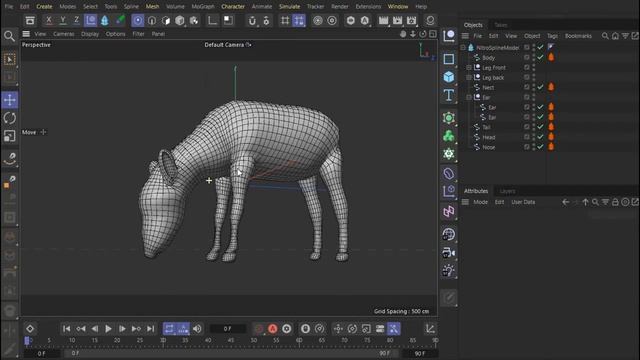Click the preview range bar below timeline
This screenshot has width=640, height=360.
[x=231, y=353]
